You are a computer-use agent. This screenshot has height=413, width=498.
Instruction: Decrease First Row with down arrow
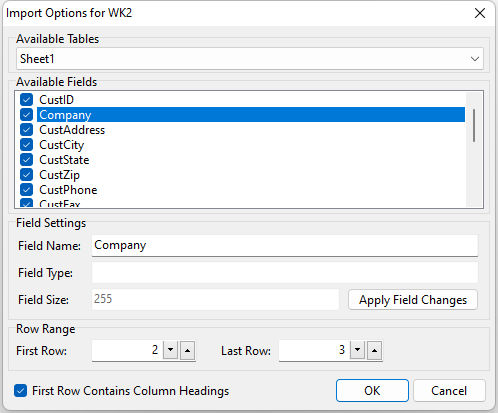[x=171, y=350]
